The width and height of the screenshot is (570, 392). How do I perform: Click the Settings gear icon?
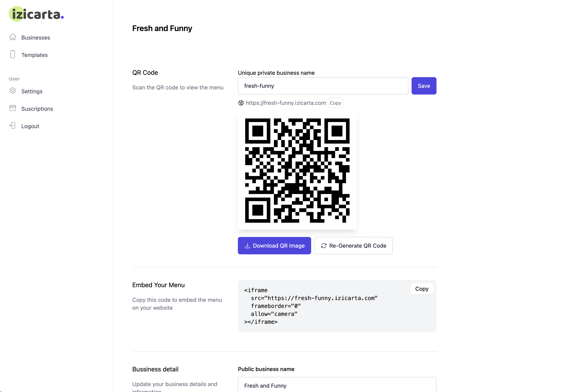[12, 91]
